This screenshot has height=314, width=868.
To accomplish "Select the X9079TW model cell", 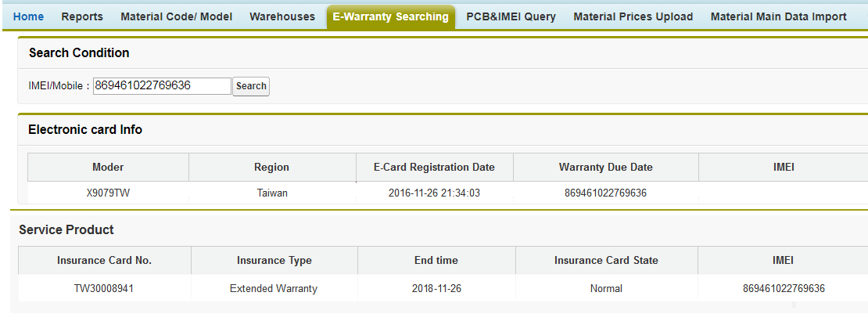I will pos(108,193).
